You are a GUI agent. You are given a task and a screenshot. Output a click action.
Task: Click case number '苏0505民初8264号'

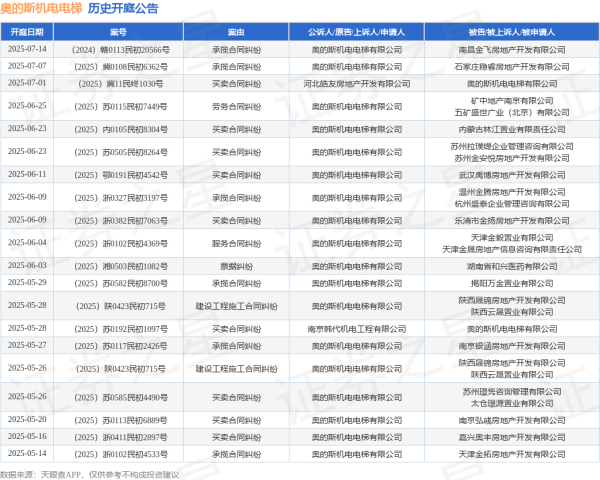pos(121,152)
